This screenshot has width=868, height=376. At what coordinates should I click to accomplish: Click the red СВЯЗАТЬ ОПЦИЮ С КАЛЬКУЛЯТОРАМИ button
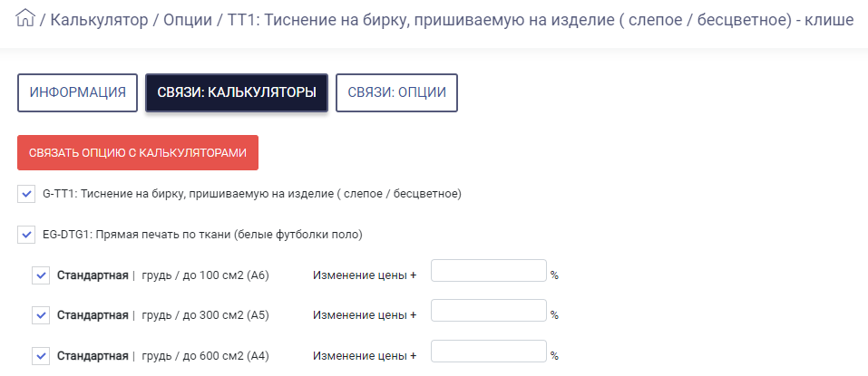(138, 152)
